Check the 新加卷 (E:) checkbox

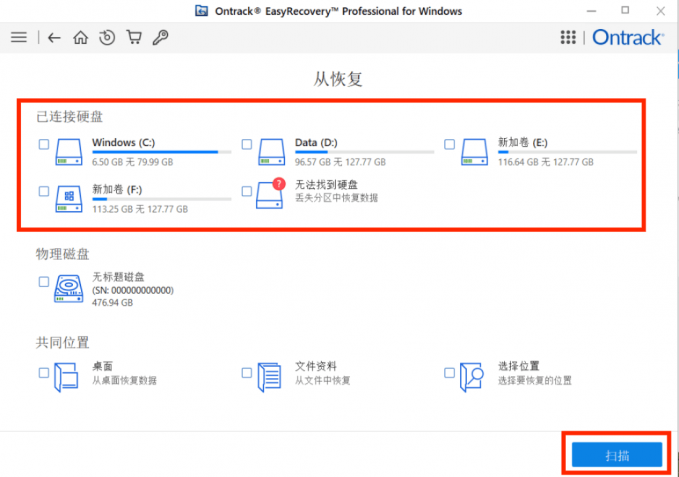[449, 144]
